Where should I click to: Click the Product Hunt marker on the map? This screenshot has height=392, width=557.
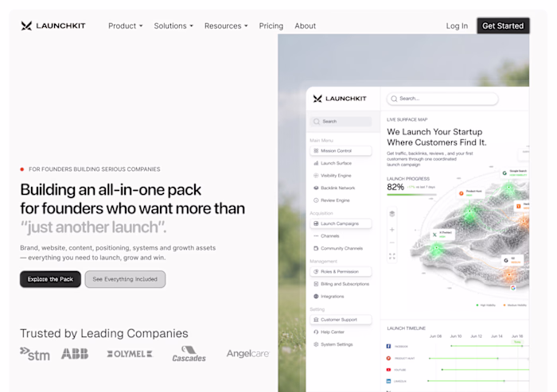click(471, 193)
